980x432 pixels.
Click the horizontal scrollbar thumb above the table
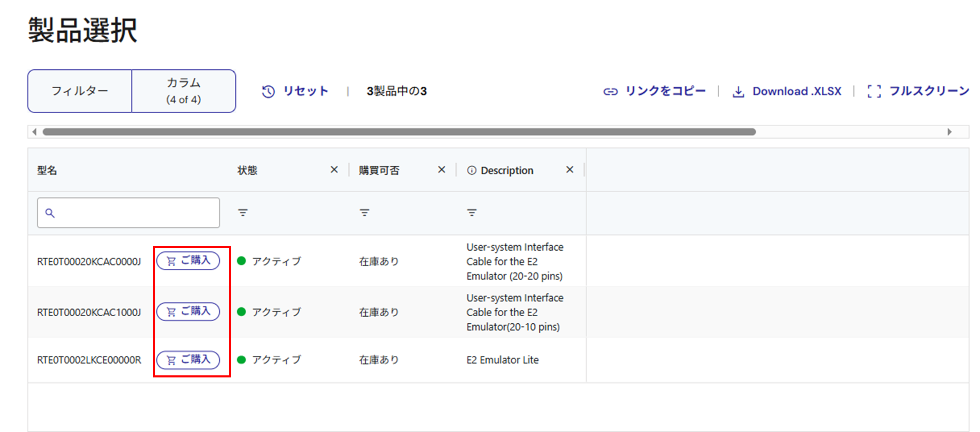[x=399, y=132]
